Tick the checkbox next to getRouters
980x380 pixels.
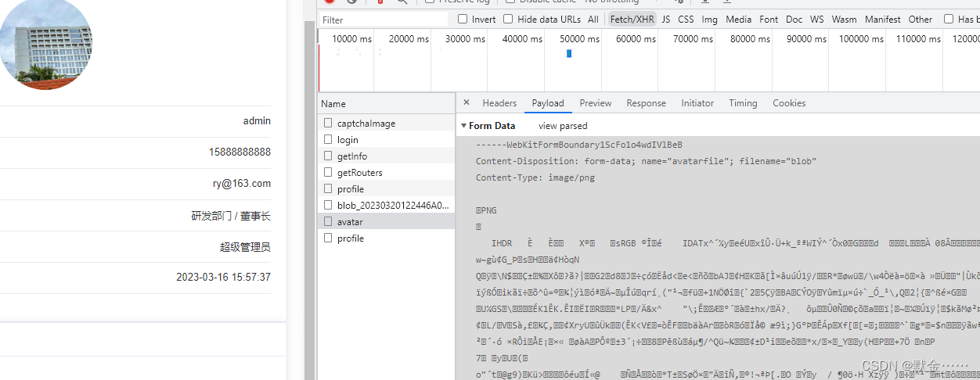[x=329, y=173]
